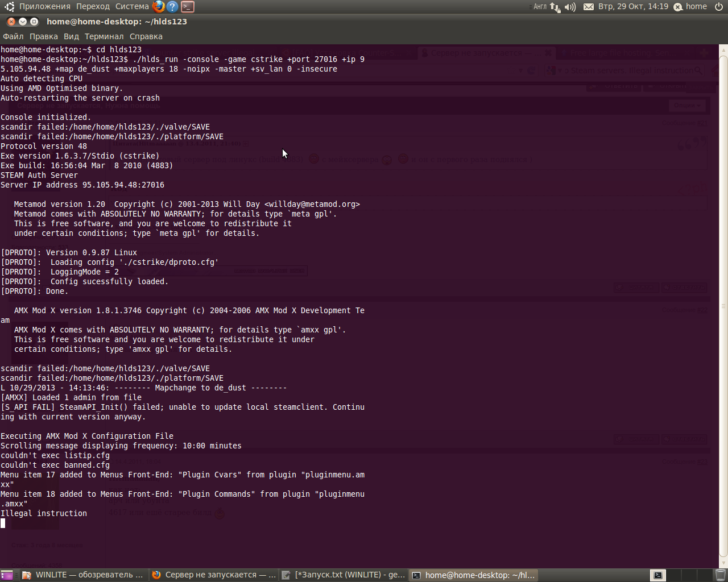Screen dimensions: 728x582
Task: Open the date and time clock applet
Action: pos(633,7)
